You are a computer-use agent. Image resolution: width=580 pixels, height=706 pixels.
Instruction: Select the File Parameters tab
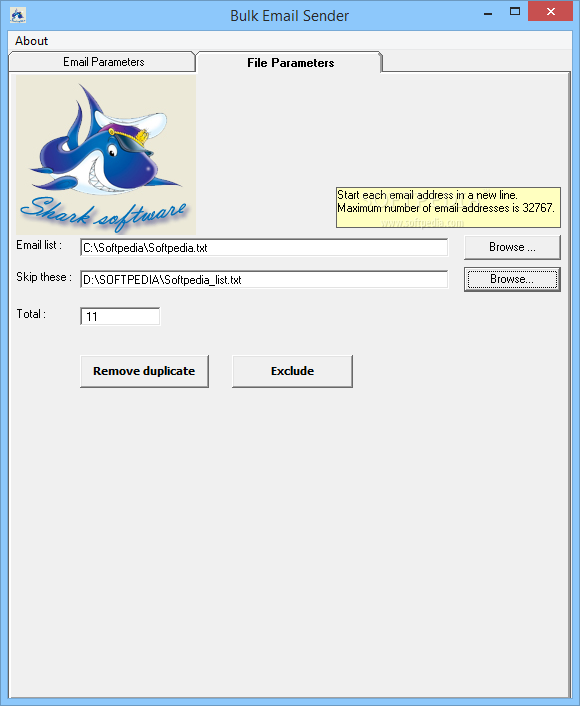tap(290, 63)
